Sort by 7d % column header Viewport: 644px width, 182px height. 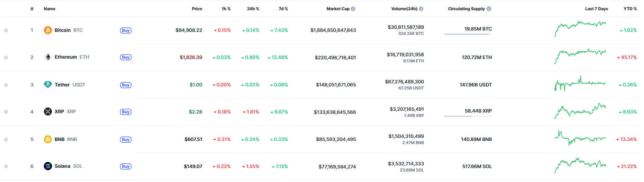click(283, 9)
